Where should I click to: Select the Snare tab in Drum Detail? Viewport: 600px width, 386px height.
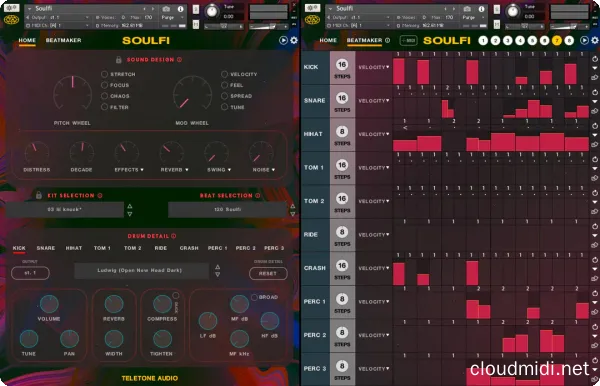[x=46, y=248]
